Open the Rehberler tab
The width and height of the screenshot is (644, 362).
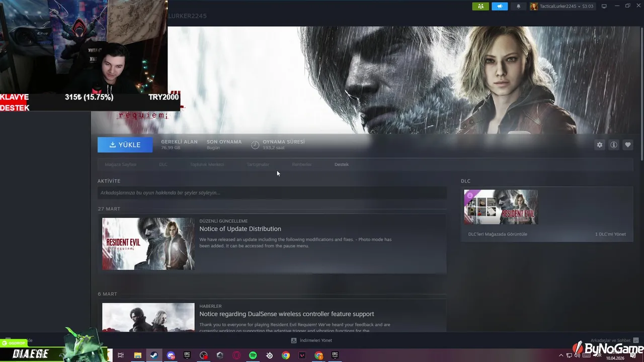click(302, 164)
